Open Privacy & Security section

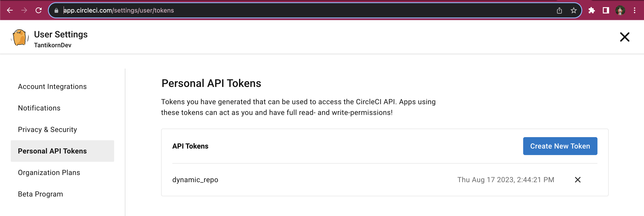pos(47,130)
